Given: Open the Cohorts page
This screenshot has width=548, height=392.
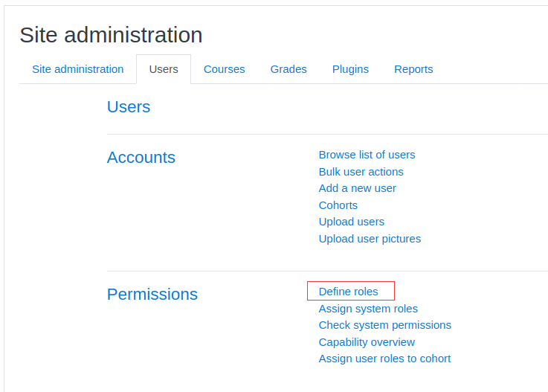Looking at the screenshot, I should [x=338, y=205].
